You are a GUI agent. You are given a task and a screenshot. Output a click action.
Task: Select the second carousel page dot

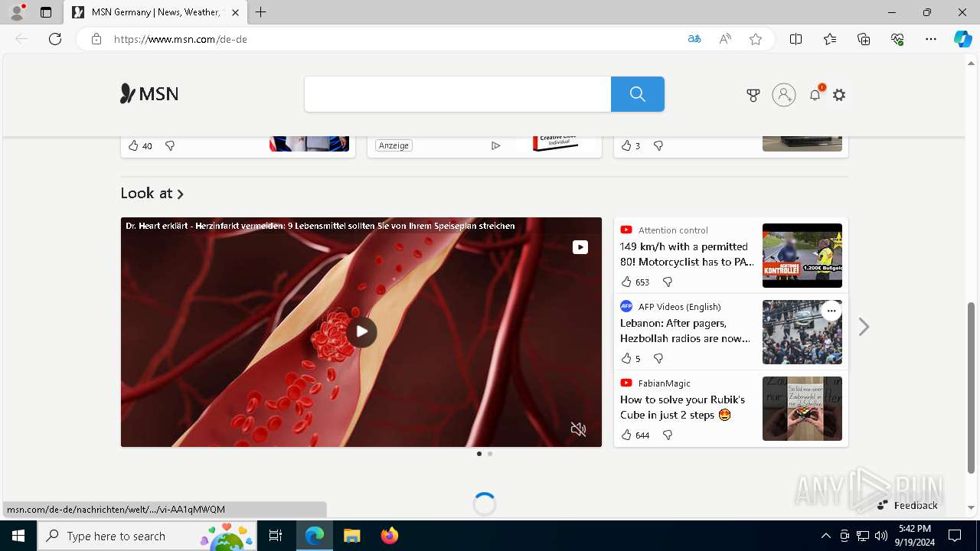click(490, 454)
